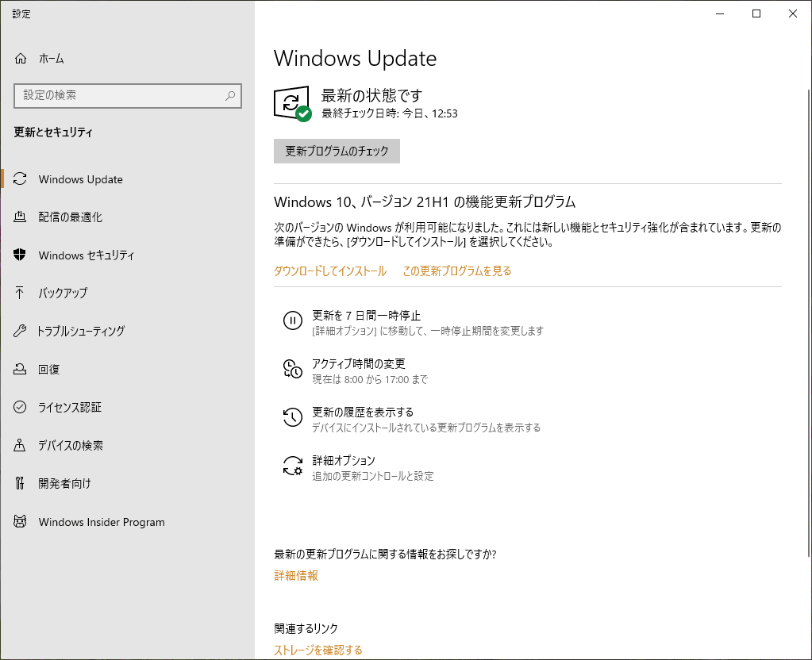Click the Windows セキュリティ shield icon
The width and height of the screenshot is (812, 660).
click(x=20, y=255)
